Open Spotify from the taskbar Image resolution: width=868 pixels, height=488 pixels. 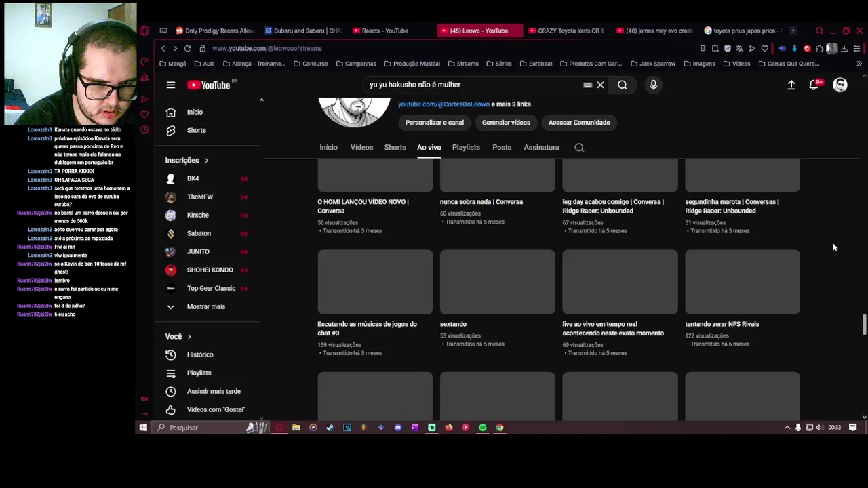tap(482, 428)
